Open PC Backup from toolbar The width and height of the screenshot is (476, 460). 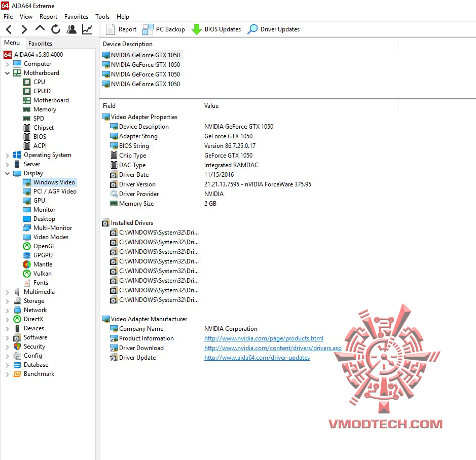click(164, 29)
